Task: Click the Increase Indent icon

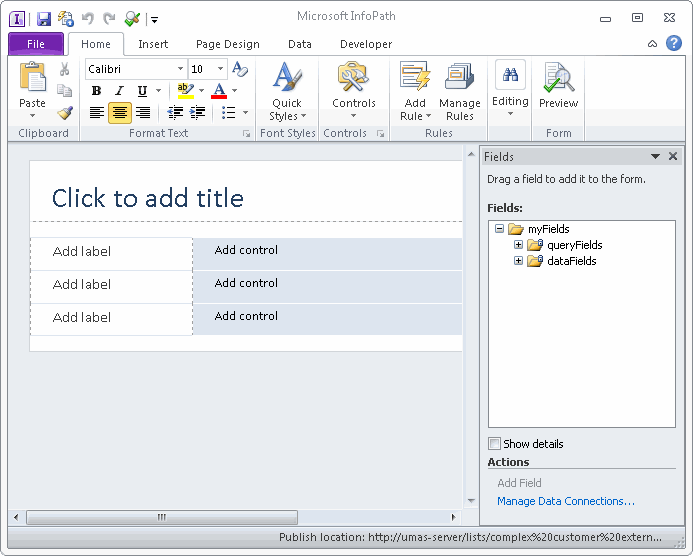Action: coord(197,113)
